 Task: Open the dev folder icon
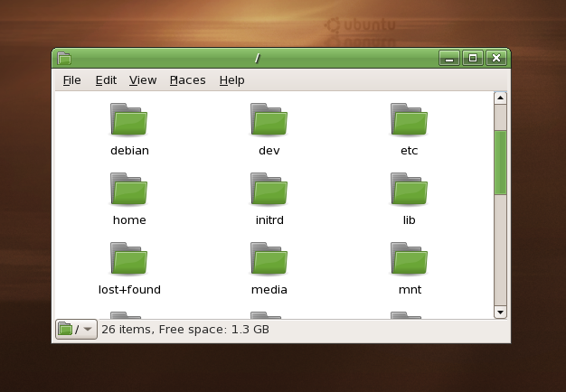269,119
